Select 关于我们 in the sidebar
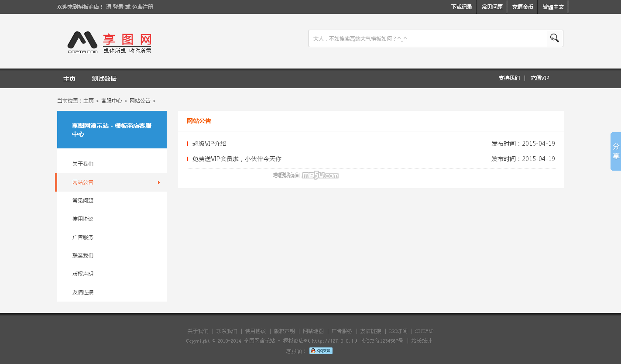The image size is (621, 364). pos(83,164)
